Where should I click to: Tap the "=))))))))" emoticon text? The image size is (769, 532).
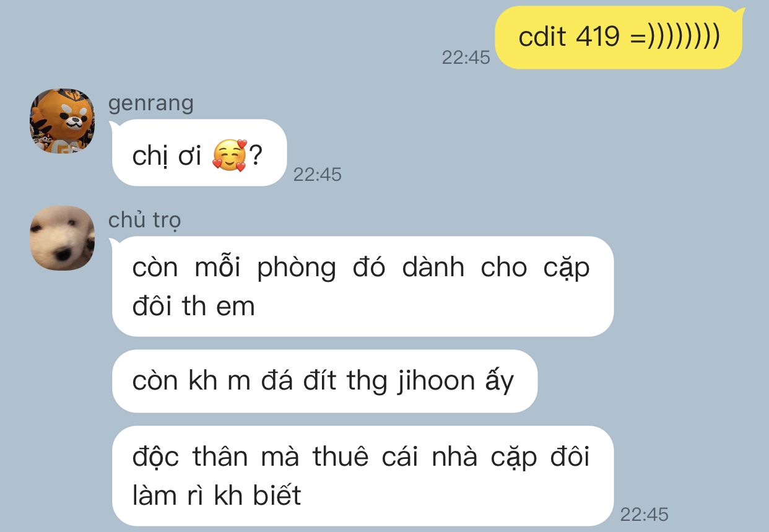[x=675, y=37]
